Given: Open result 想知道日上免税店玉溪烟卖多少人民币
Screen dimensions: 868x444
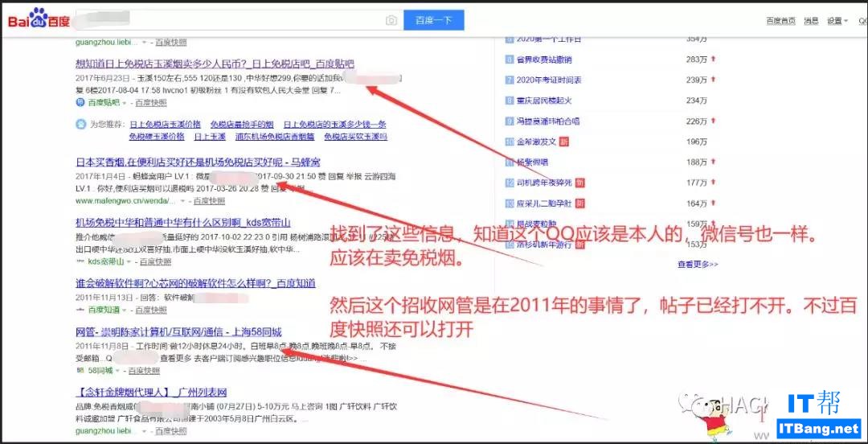Looking at the screenshot, I should tap(215, 64).
